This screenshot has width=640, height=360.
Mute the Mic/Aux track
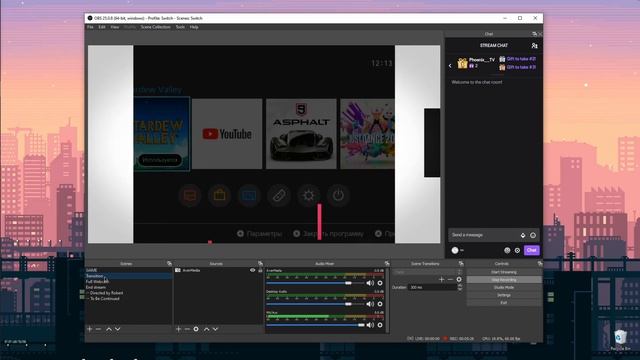click(x=370, y=325)
